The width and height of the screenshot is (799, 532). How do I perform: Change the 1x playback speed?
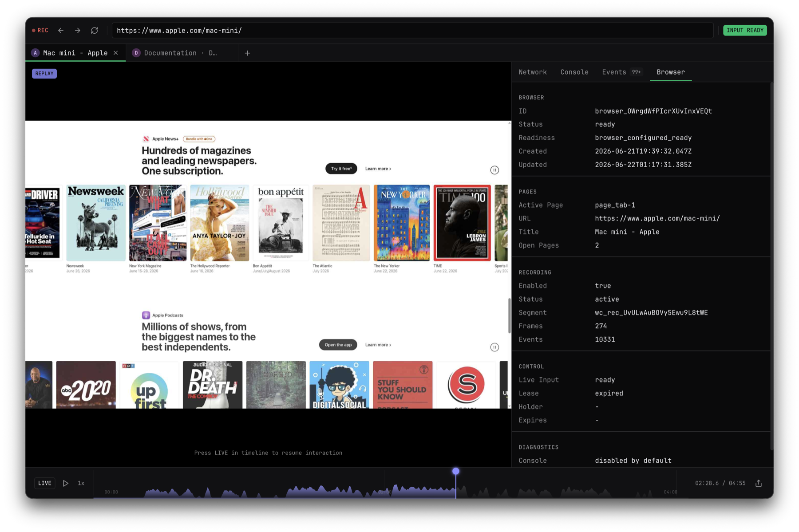click(x=81, y=483)
